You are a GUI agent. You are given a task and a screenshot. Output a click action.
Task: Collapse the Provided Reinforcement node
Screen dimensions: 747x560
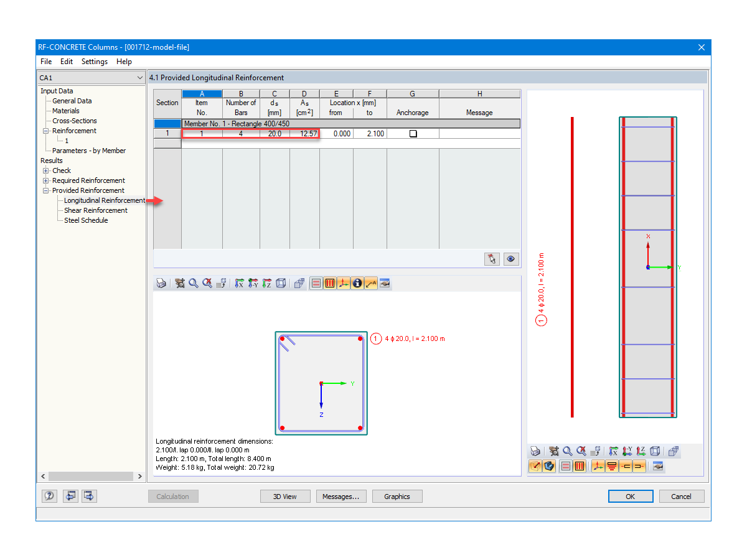pyautogui.click(x=45, y=190)
